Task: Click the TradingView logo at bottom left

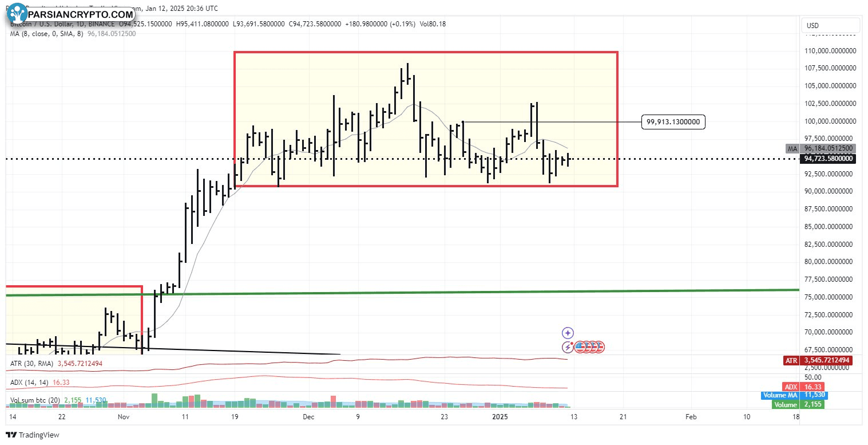Action: pos(33,435)
